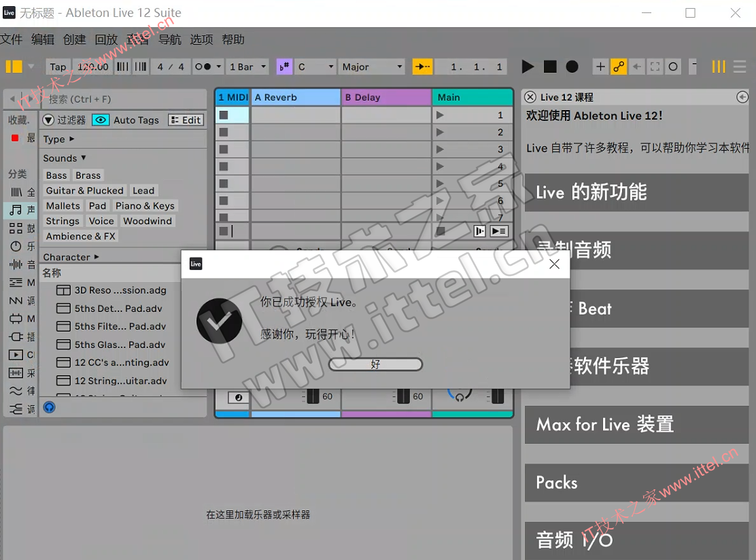Open the Samples category icon beside 采

16,373
